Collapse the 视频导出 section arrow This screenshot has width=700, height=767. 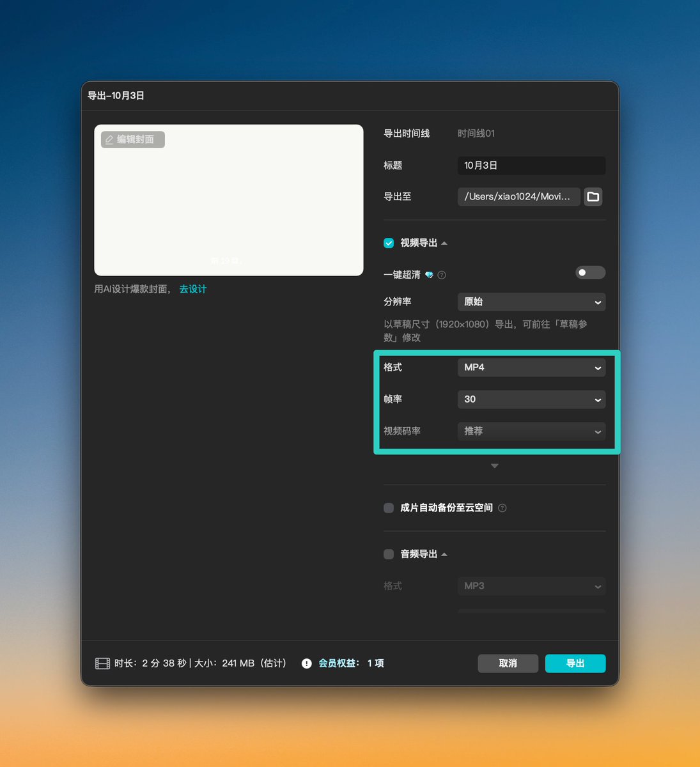pyautogui.click(x=444, y=243)
